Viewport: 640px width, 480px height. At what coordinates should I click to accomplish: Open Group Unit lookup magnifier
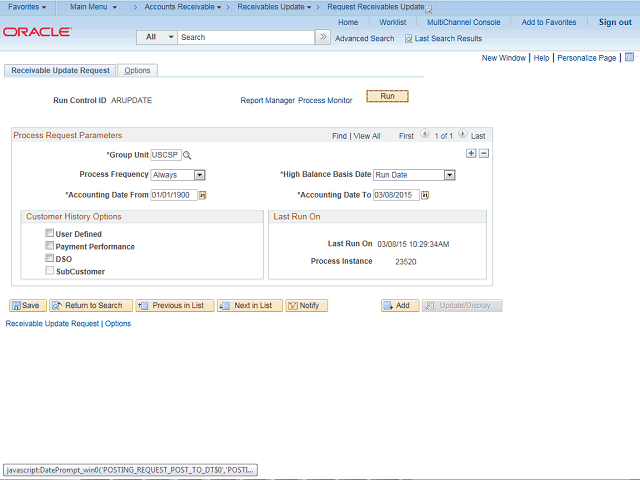187,155
